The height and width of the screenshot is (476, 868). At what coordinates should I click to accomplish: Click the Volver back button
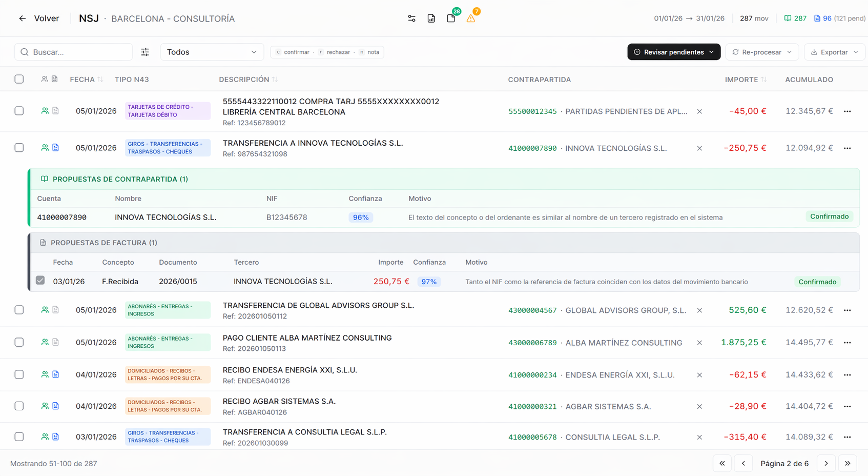click(40, 18)
